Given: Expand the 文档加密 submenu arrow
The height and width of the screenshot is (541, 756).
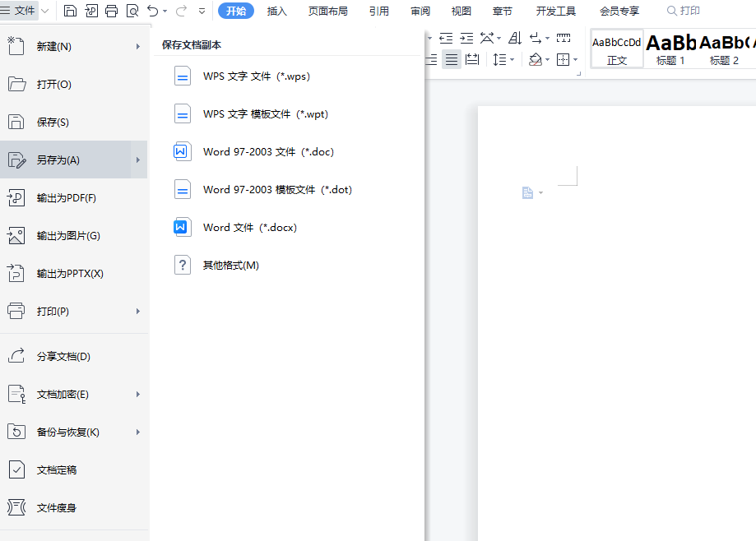Looking at the screenshot, I should pyautogui.click(x=138, y=394).
